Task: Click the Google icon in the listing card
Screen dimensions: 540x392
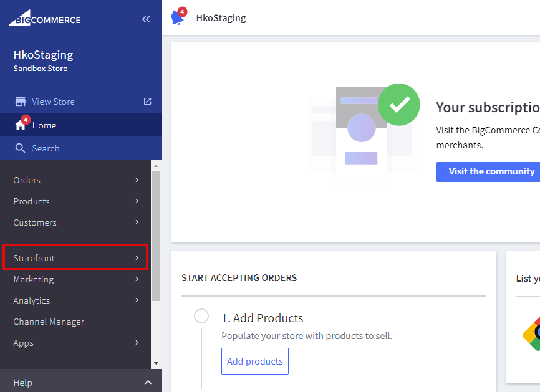Action: click(531, 334)
